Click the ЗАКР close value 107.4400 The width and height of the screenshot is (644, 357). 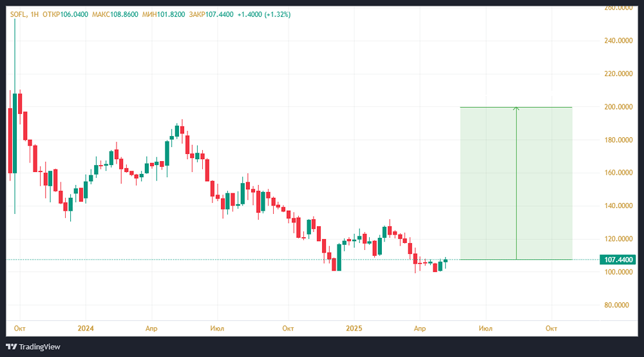click(x=222, y=14)
